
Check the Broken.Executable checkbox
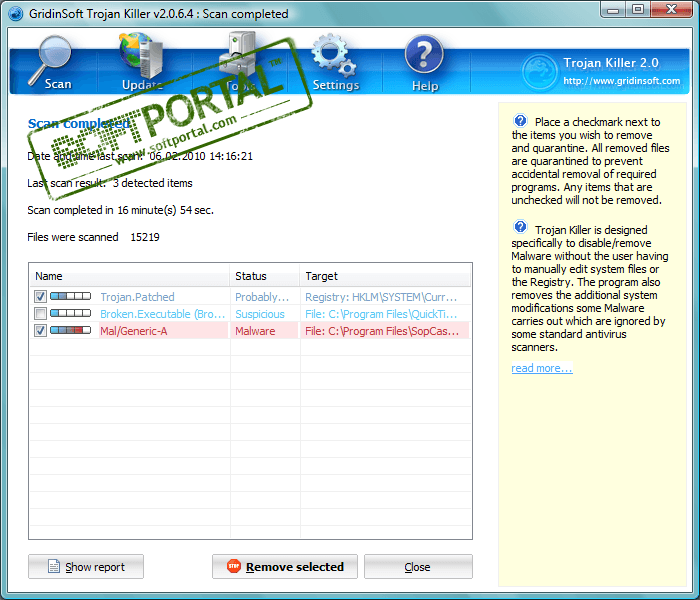click(40, 313)
